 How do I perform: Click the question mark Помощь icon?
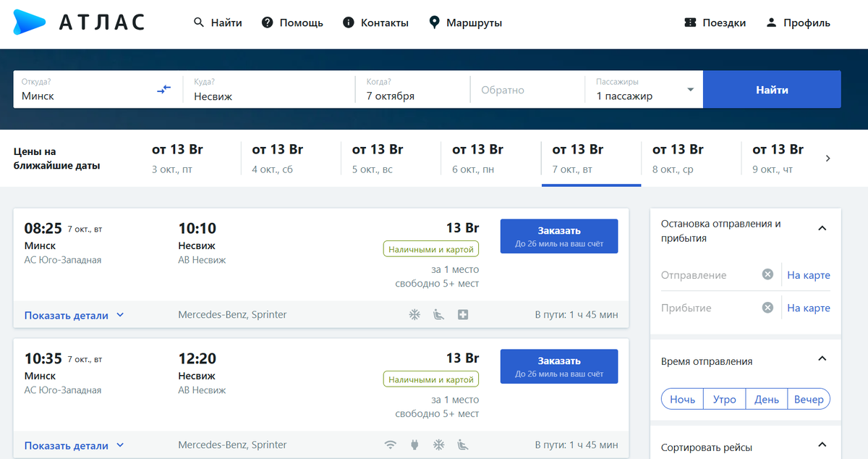(x=267, y=22)
